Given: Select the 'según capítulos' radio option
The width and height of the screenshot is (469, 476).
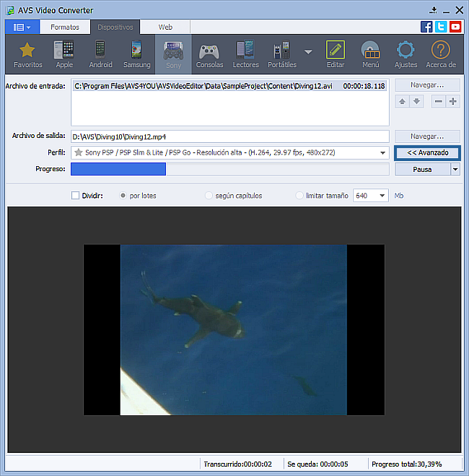Looking at the screenshot, I should [x=209, y=195].
